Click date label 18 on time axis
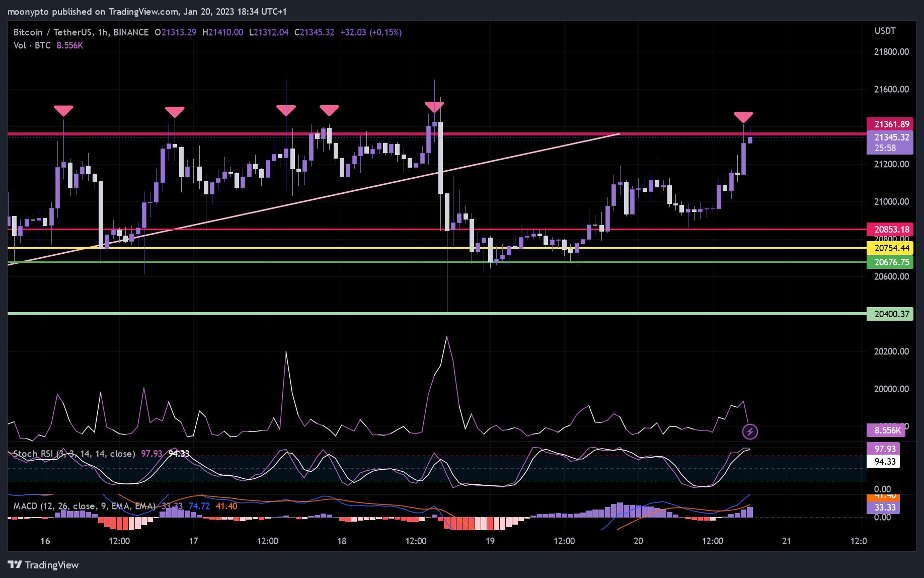 point(342,541)
